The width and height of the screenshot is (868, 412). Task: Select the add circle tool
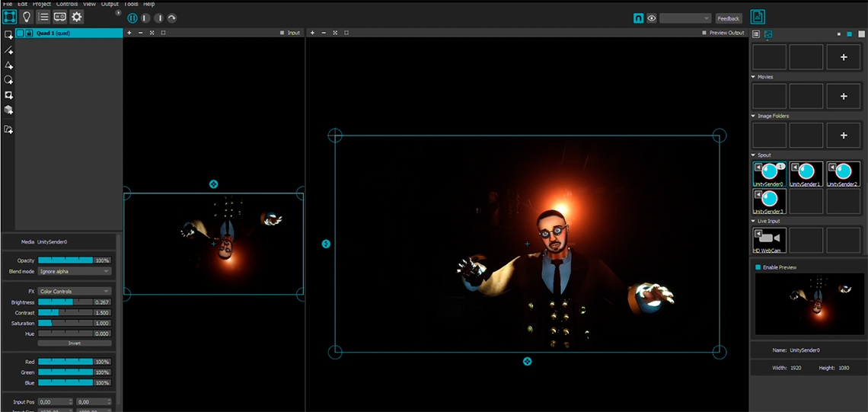[x=8, y=80]
